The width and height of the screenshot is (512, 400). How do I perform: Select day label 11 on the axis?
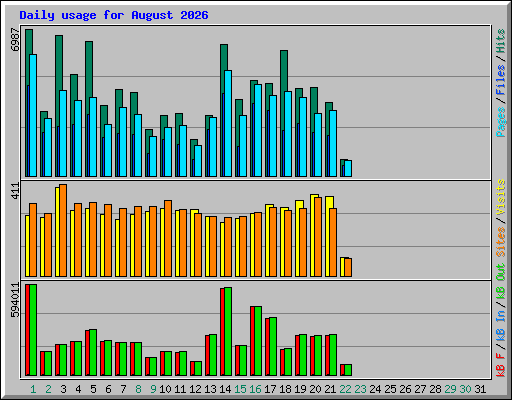tap(180, 389)
